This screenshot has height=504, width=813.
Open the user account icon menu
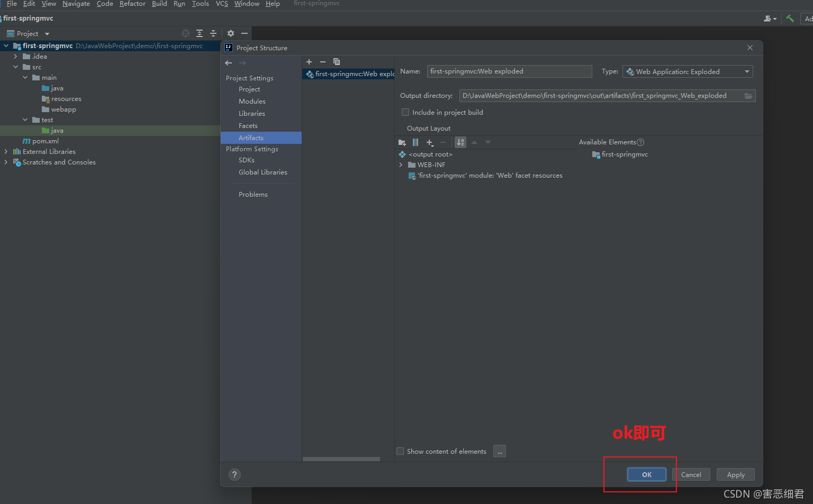click(x=770, y=19)
